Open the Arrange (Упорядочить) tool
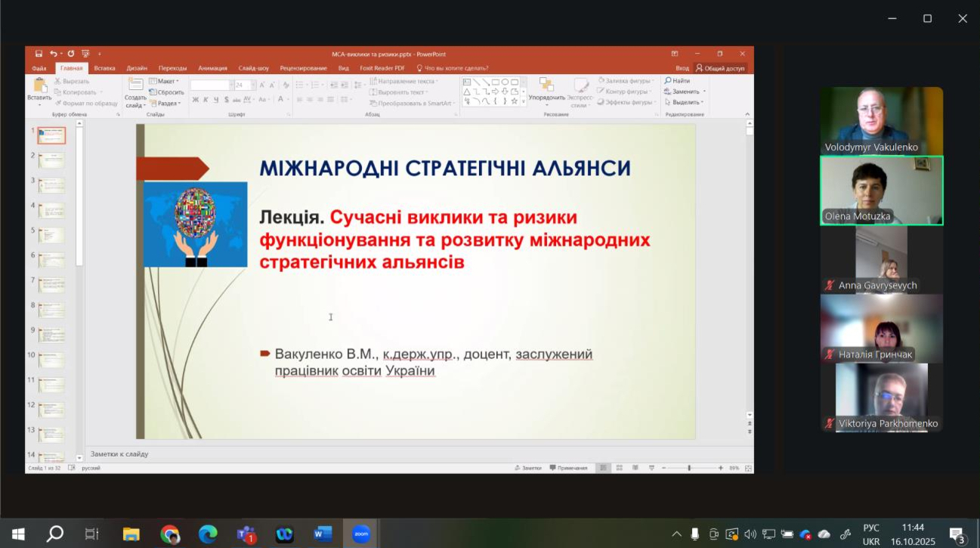Image resolution: width=980 pixels, height=548 pixels. 546,89
